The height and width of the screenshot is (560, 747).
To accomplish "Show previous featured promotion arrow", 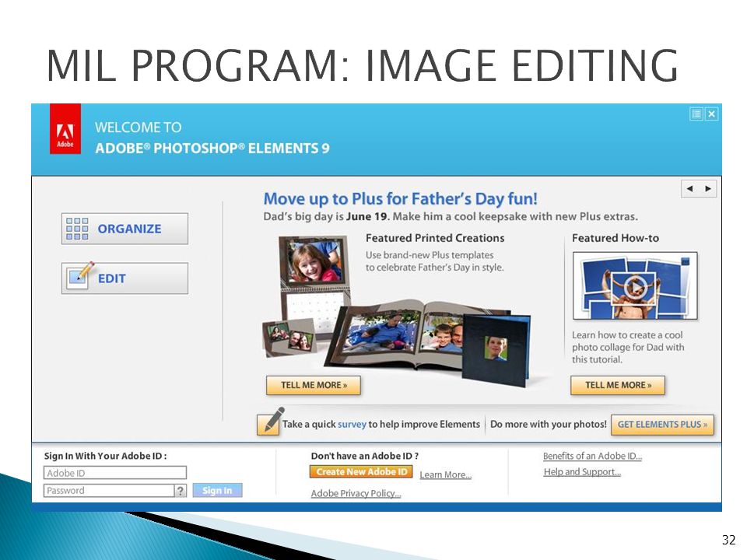I will point(690,189).
